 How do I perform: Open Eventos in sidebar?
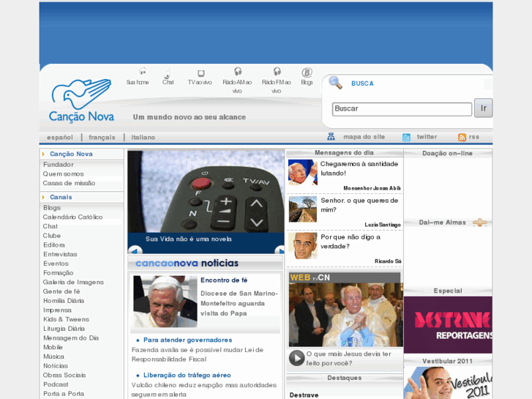[56, 264]
